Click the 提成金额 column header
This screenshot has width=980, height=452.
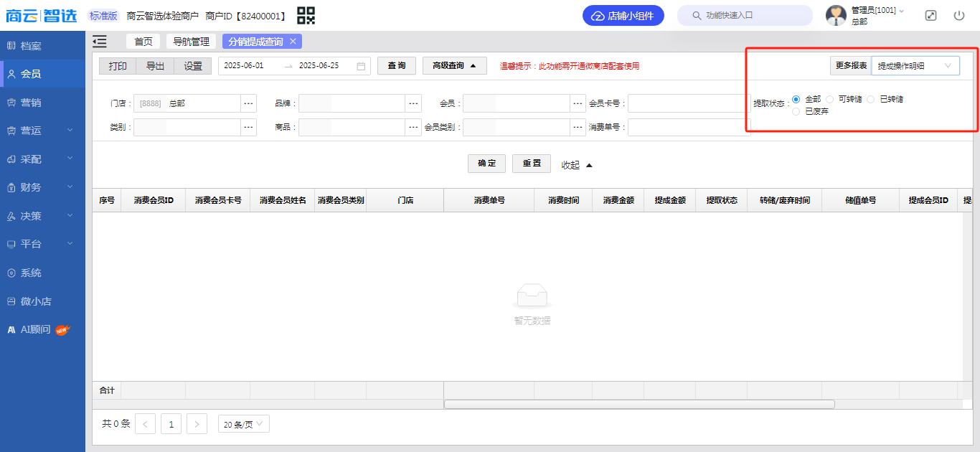click(x=669, y=200)
